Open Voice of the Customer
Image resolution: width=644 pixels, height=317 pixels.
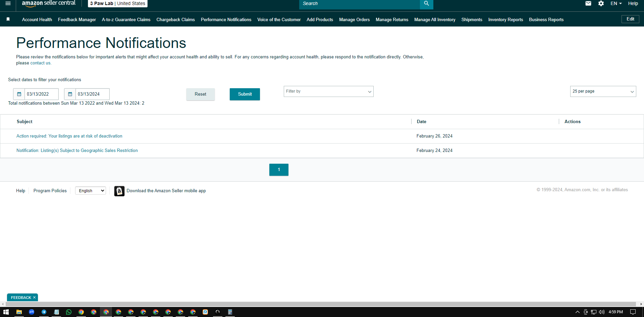click(279, 20)
